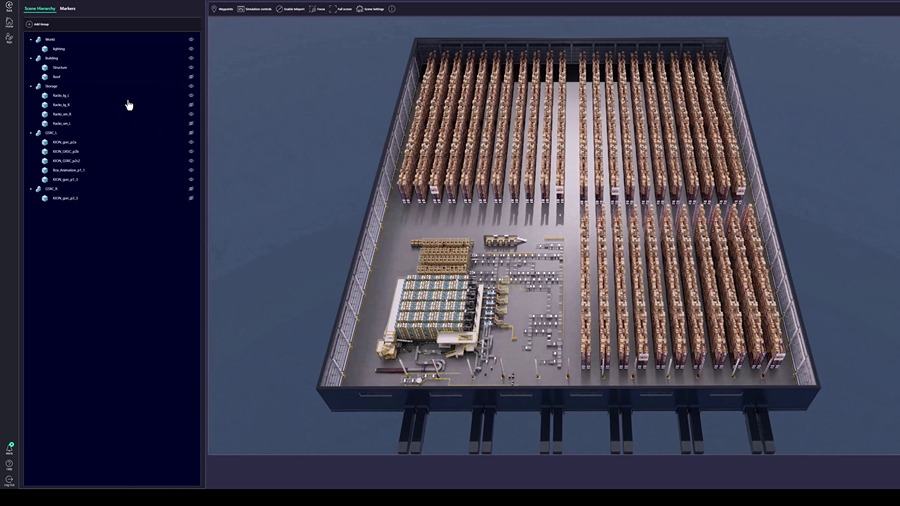Viewport: 900px width, 506px height.
Task: Open the Home icon in sidebar
Action: tap(9, 21)
